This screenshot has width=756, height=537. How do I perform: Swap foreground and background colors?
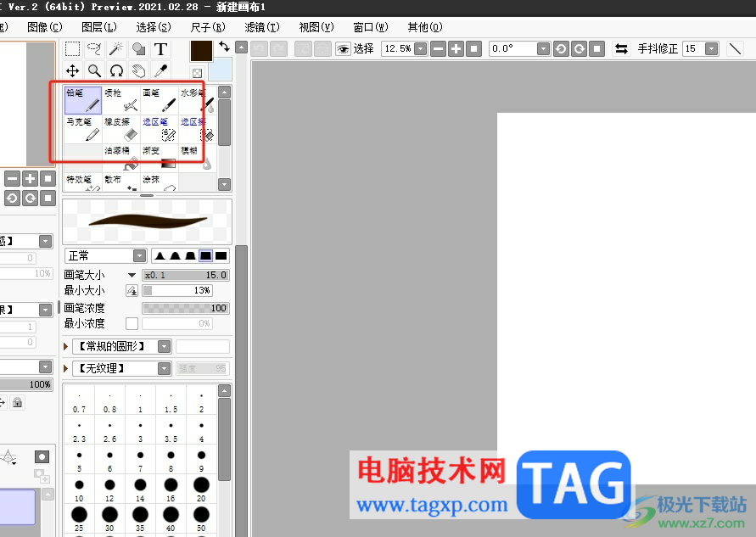click(x=224, y=47)
